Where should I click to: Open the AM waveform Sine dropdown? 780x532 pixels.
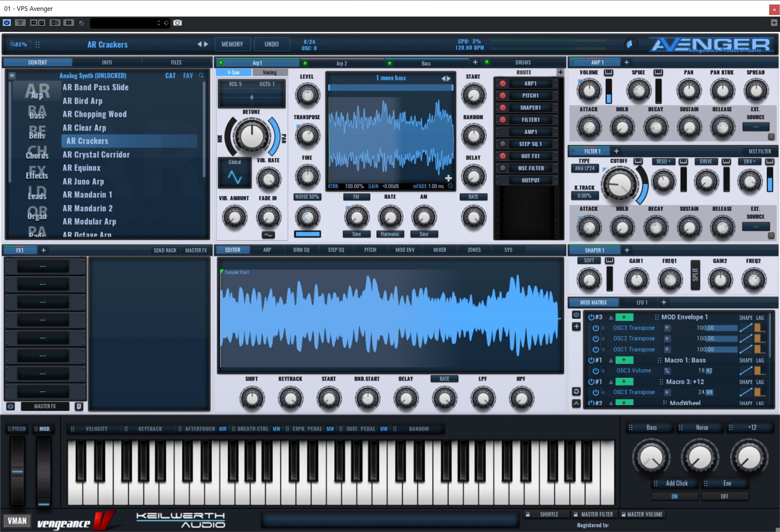pos(424,234)
